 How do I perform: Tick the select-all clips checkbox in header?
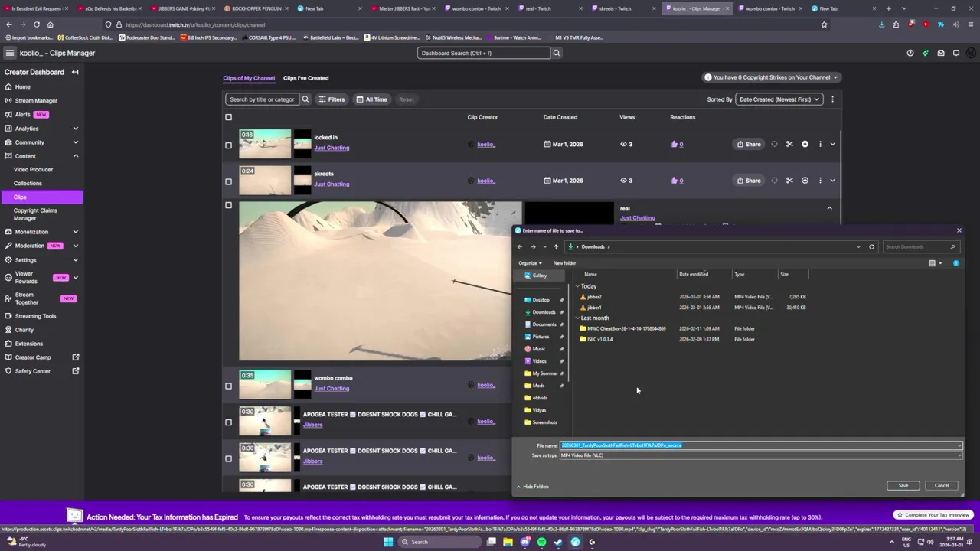click(x=228, y=117)
